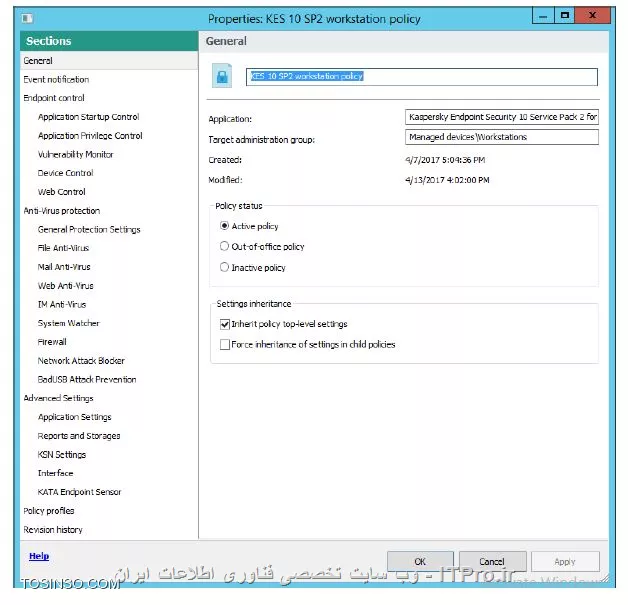
Task: Click the Modified date value 4/13/2017
Action: tap(447, 180)
